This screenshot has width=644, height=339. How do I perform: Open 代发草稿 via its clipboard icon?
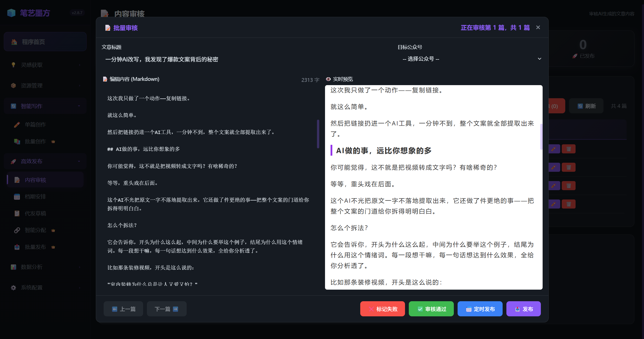pyautogui.click(x=17, y=213)
